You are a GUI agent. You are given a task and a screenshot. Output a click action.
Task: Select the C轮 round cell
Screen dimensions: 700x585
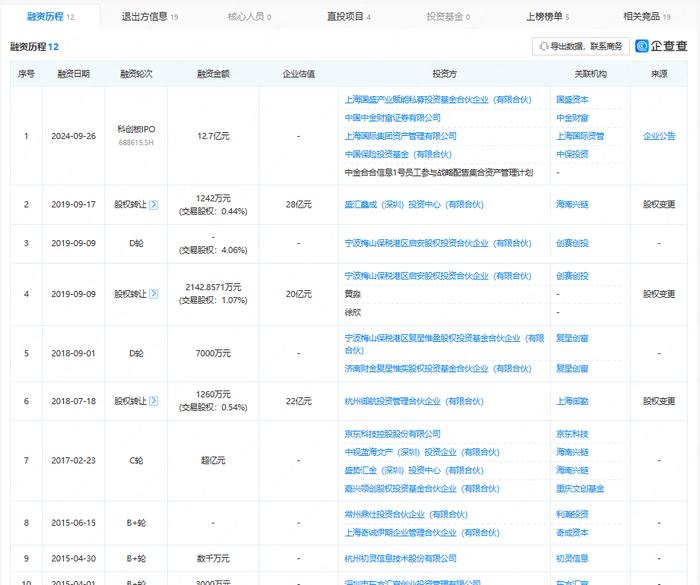click(136, 460)
